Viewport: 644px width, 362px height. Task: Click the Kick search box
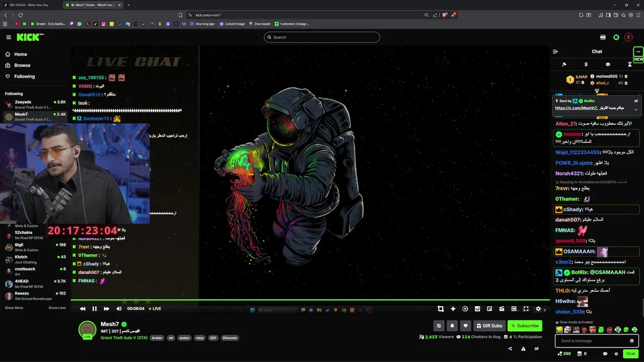[x=322, y=37]
